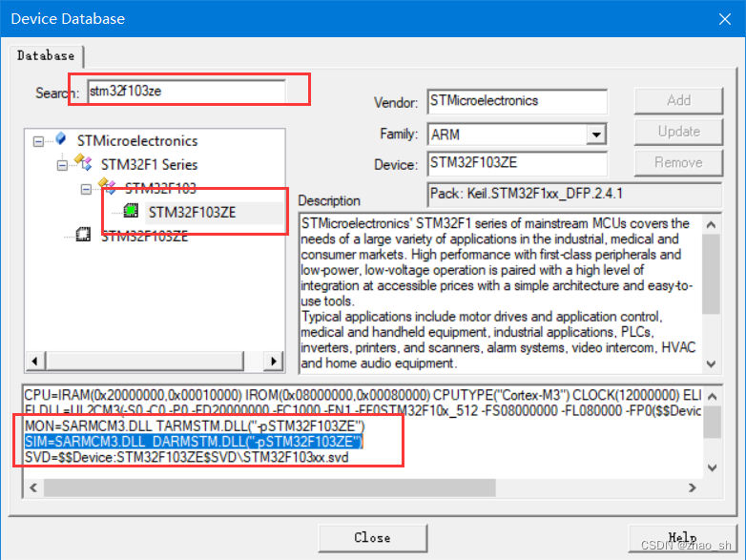The width and height of the screenshot is (746, 560).
Task: Click description box scroll-down arrow
Action: [x=712, y=364]
